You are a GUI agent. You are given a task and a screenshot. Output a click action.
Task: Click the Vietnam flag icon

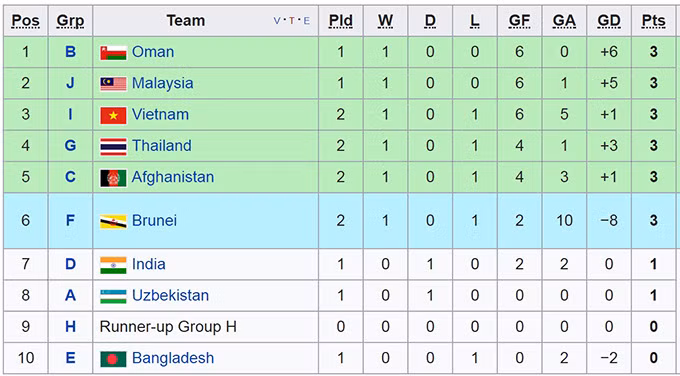(x=113, y=115)
